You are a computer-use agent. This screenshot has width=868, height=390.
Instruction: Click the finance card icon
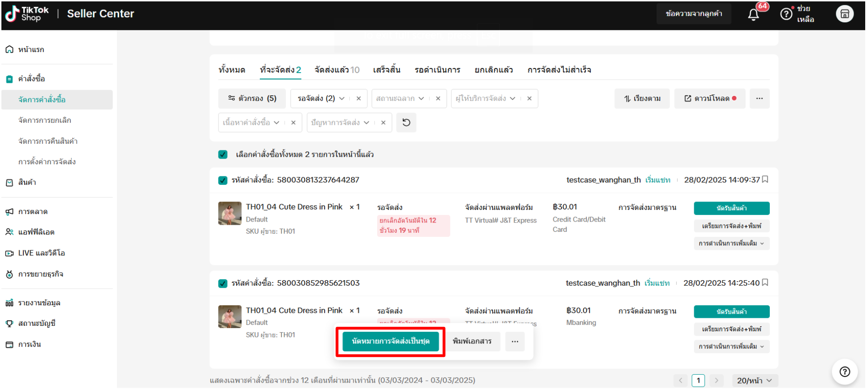[9, 344]
